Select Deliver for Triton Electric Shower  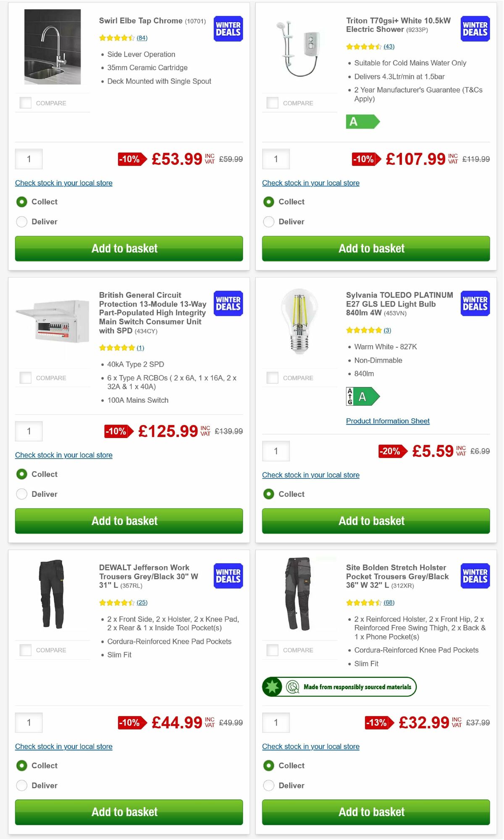coord(269,221)
